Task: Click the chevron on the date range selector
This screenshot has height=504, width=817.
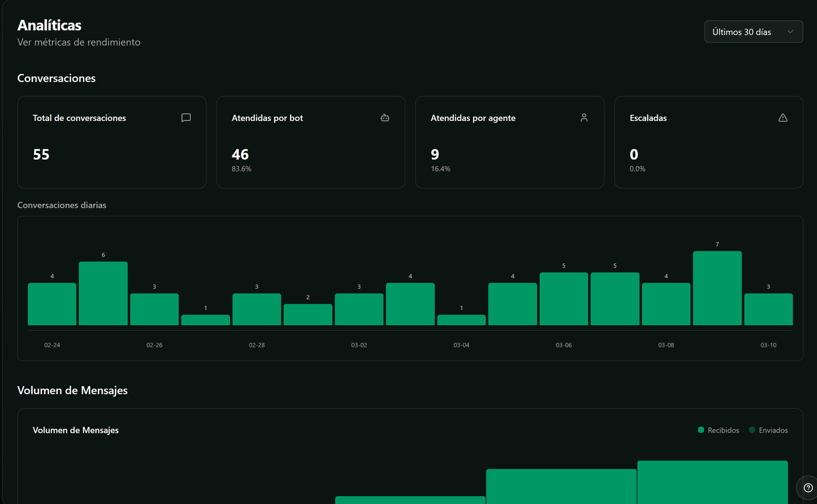Action: pos(791,31)
